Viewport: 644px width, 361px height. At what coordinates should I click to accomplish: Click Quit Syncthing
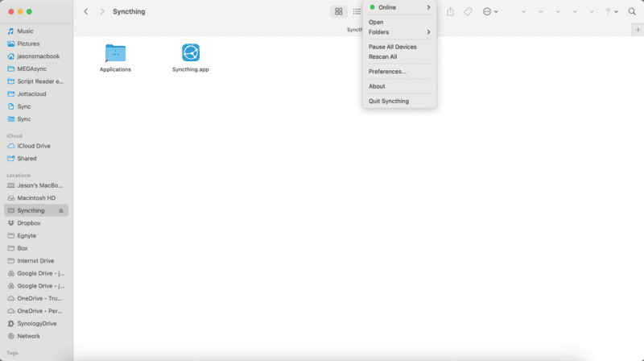[x=389, y=101]
